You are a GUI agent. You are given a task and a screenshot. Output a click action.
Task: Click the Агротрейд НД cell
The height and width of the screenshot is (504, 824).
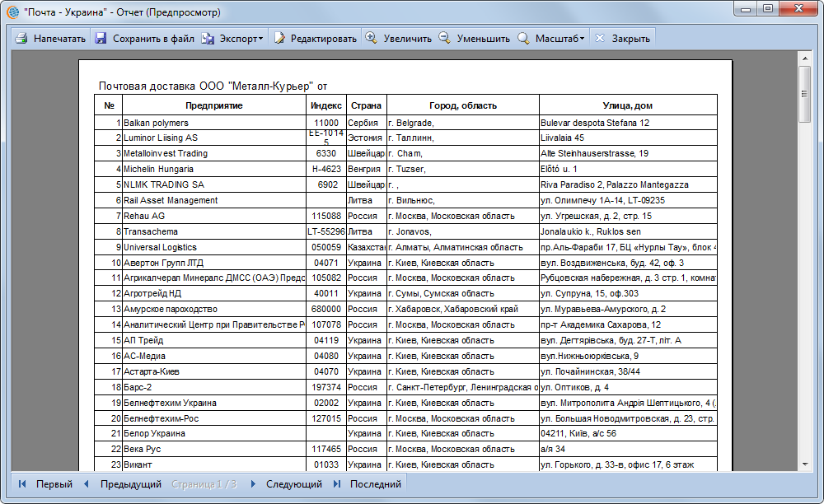pos(214,293)
